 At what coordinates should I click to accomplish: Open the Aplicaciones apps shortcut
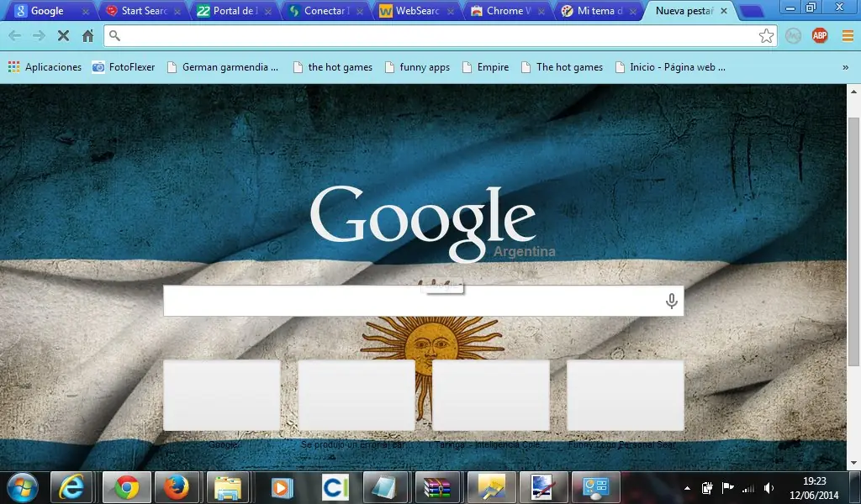pos(45,67)
